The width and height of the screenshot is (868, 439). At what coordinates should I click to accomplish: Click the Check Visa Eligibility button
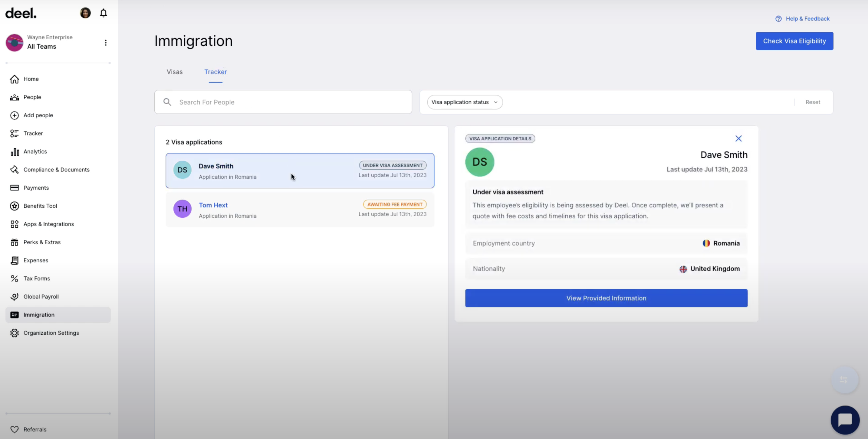click(x=794, y=41)
